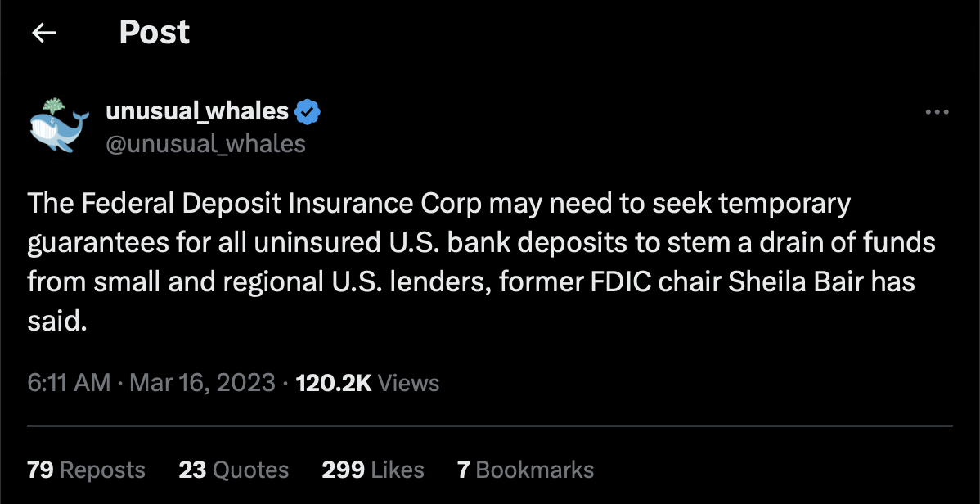
Task: Click the back arrow to return
Action: point(43,33)
